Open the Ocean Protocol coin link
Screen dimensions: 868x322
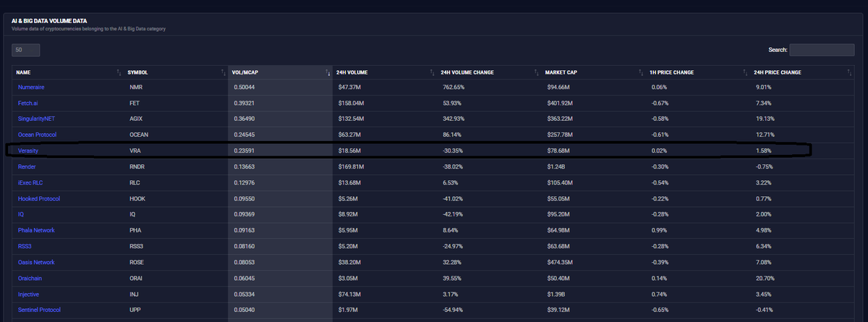coord(37,135)
